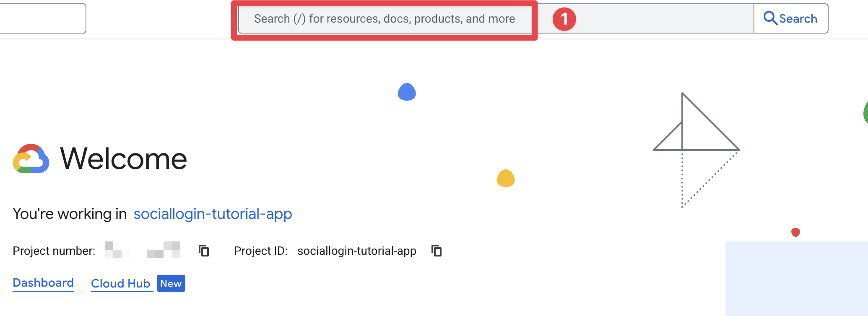The width and height of the screenshot is (868, 316).
Task: Select the copy icon beside sociallogin-tutorial-app ID
Action: pos(437,251)
